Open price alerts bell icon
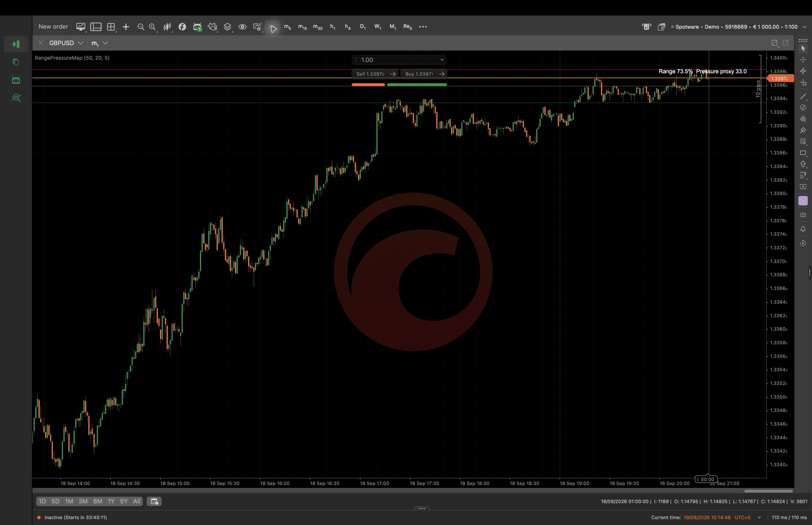The height and width of the screenshot is (525, 812). tap(803, 229)
